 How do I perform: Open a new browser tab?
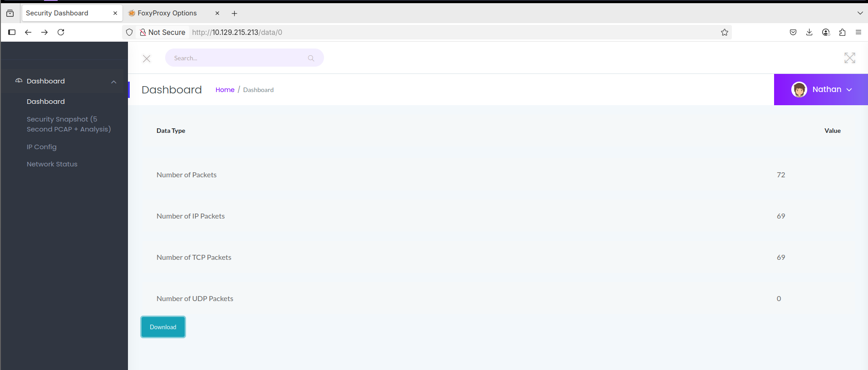[x=235, y=14]
